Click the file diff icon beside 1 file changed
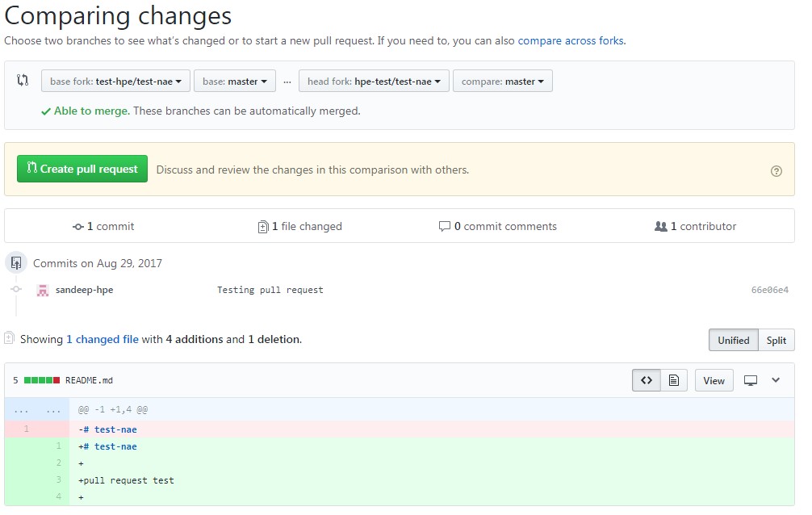The height and width of the screenshot is (515, 812). [x=263, y=227]
